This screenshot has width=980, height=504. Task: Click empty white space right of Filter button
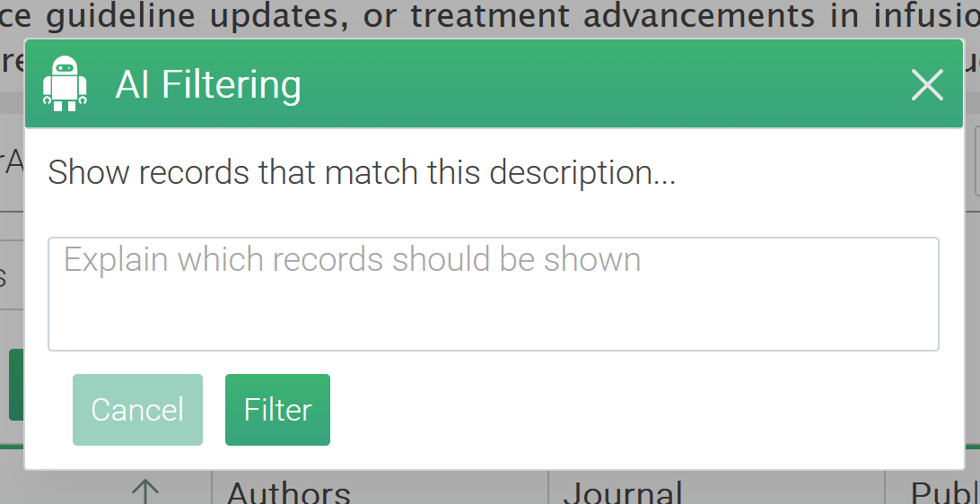(x=628, y=410)
